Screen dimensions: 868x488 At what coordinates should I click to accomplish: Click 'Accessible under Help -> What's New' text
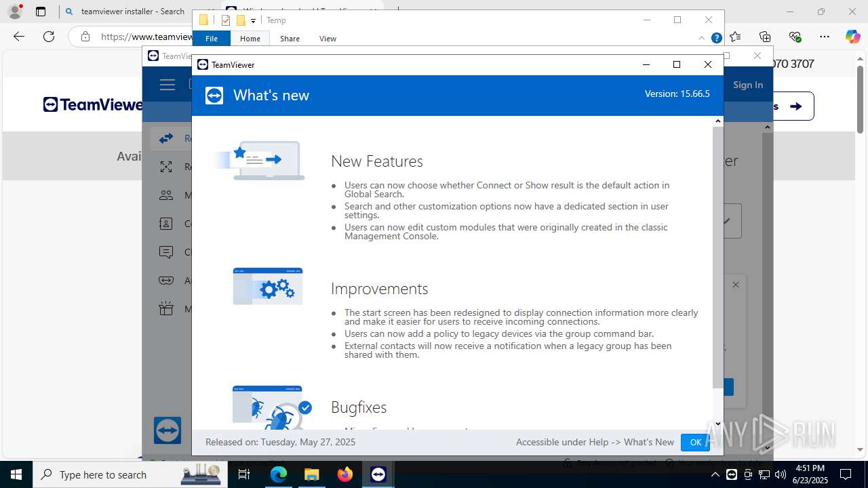click(595, 442)
